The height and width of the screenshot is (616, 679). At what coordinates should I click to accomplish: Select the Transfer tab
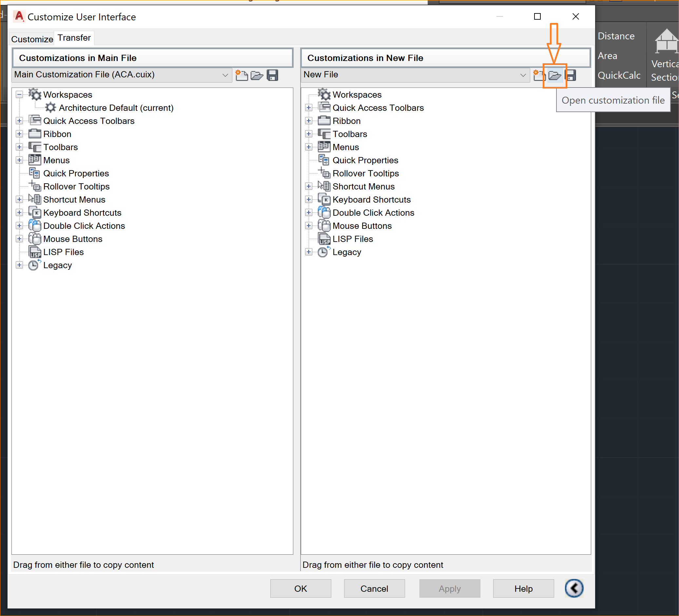(74, 37)
